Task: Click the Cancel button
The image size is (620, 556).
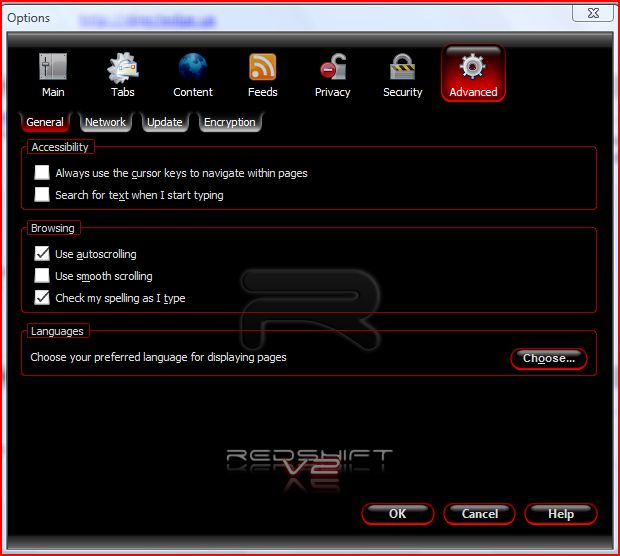Action: [480, 514]
